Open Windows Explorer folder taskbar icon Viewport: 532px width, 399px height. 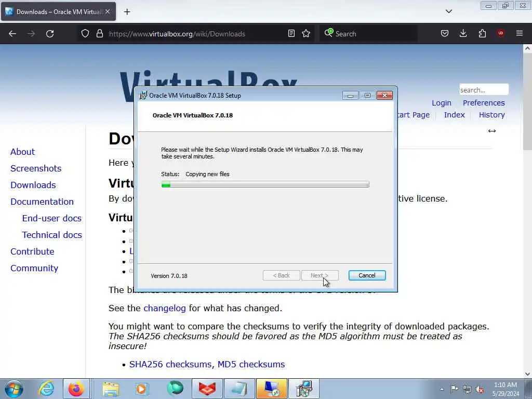(111, 389)
